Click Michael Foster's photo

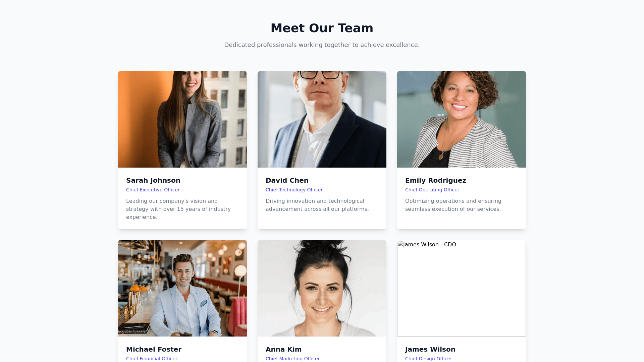tap(182, 288)
